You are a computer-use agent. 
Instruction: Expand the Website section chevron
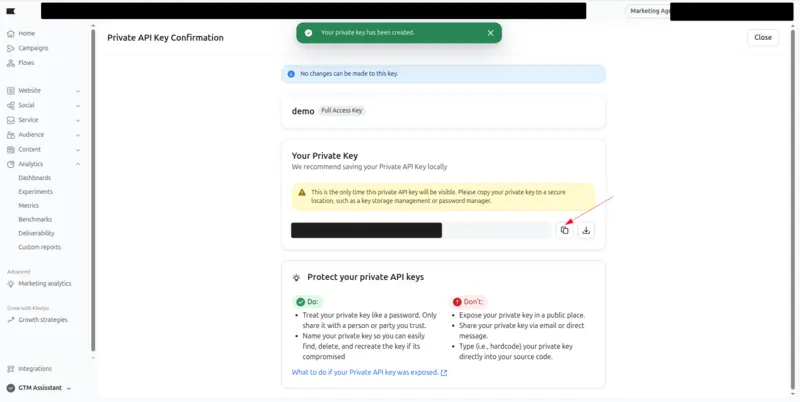pyautogui.click(x=78, y=91)
